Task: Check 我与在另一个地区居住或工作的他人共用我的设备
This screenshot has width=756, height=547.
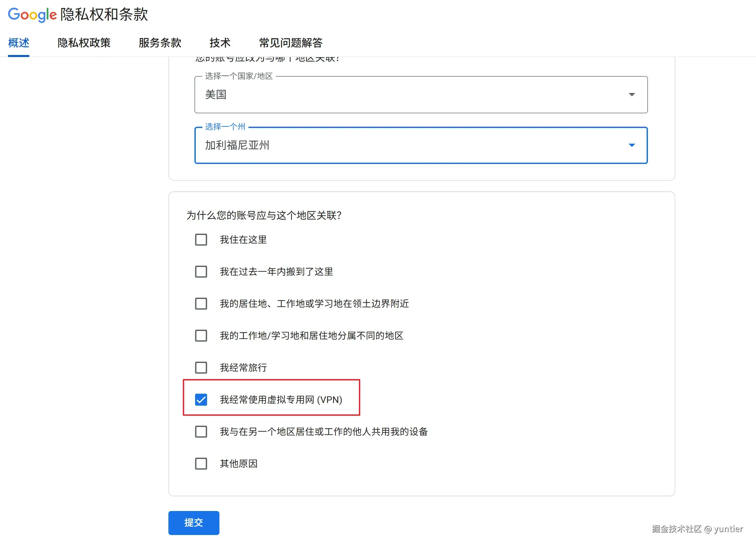Action: pyautogui.click(x=201, y=432)
